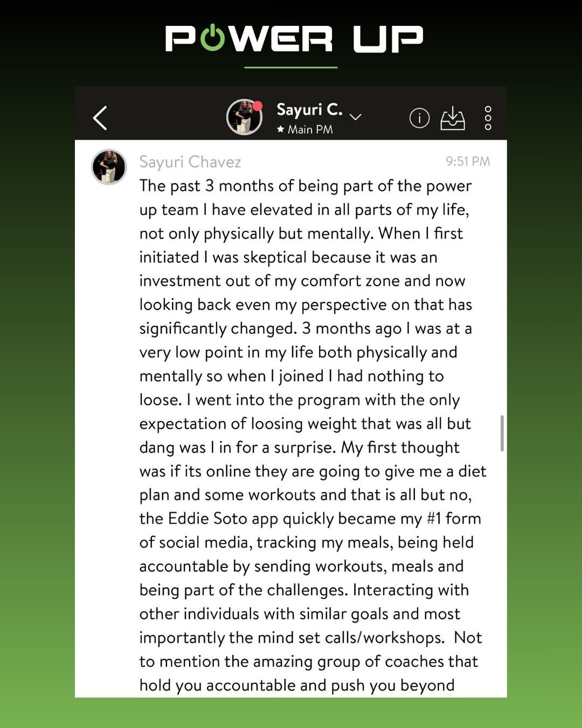The height and width of the screenshot is (728, 582).
Task: Tap the red status dot on avatar
Action: [258, 106]
